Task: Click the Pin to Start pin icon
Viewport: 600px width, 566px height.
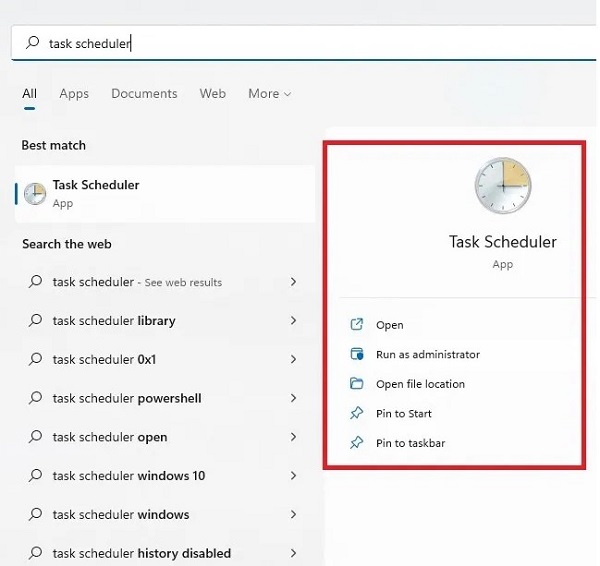Action: click(357, 413)
